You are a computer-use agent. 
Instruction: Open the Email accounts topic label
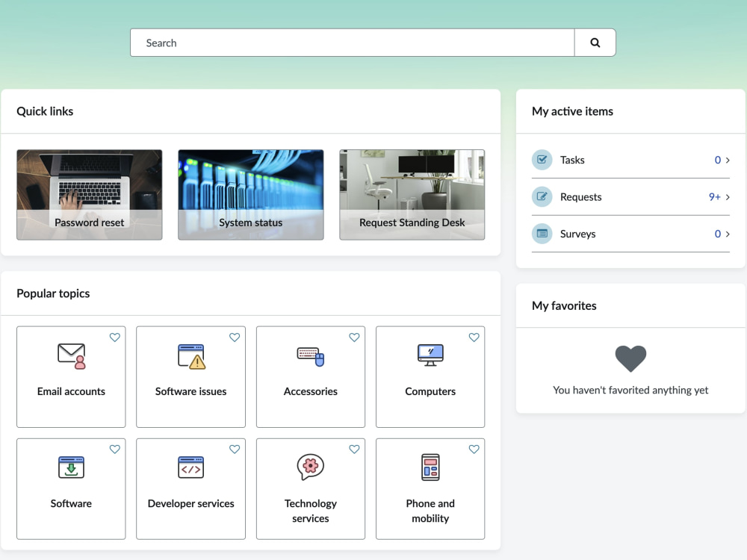[71, 391]
